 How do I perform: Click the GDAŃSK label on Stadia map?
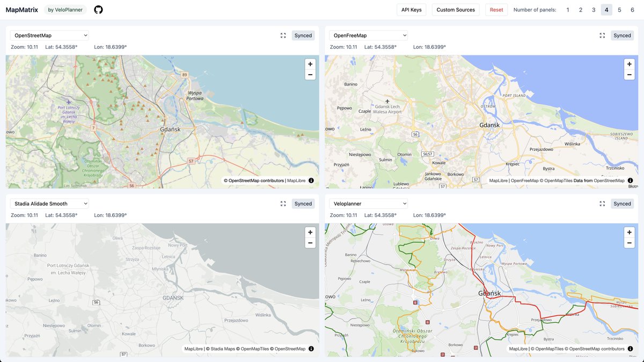pyautogui.click(x=173, y=298)
